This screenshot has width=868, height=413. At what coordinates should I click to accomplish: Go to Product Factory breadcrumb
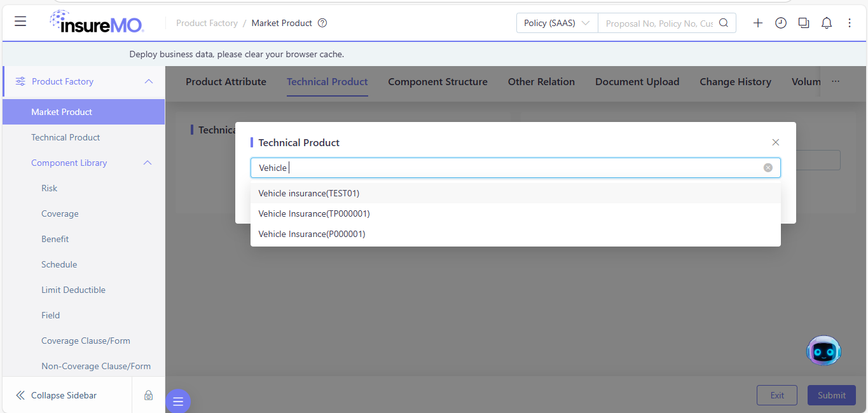[x=207, y=23]
